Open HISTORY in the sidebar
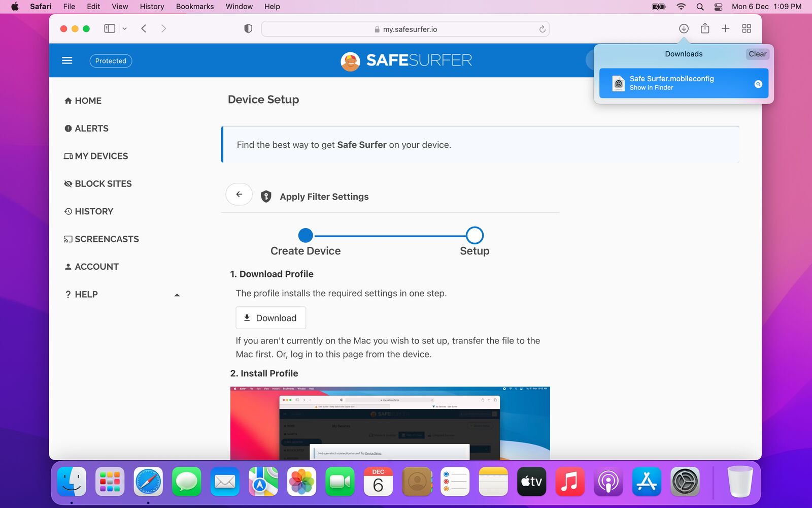The height and width of the screenshot is (508, 812). point(89,211)
